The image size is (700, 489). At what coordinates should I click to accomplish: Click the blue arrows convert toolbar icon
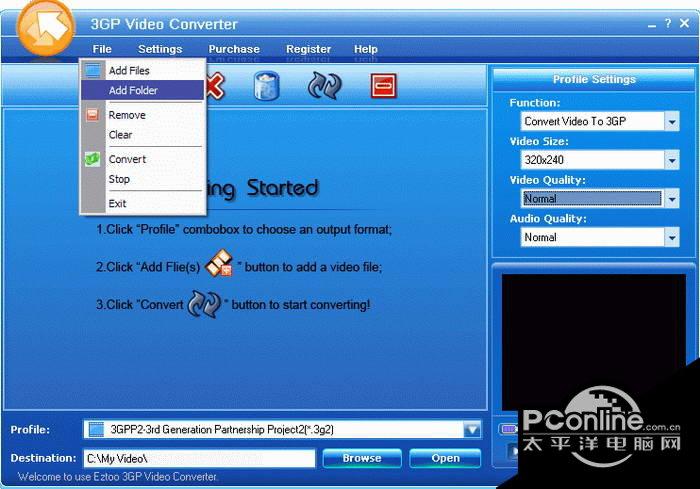tap(325, 85)
